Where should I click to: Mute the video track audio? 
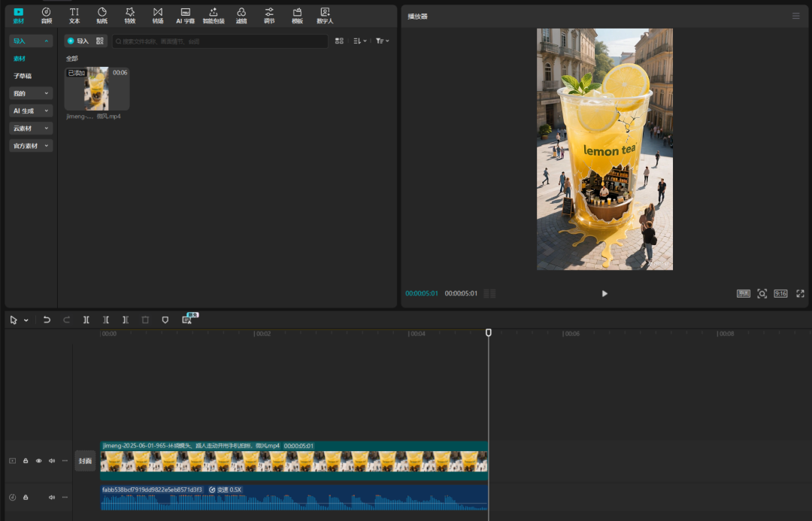click(x=52, y=460)
